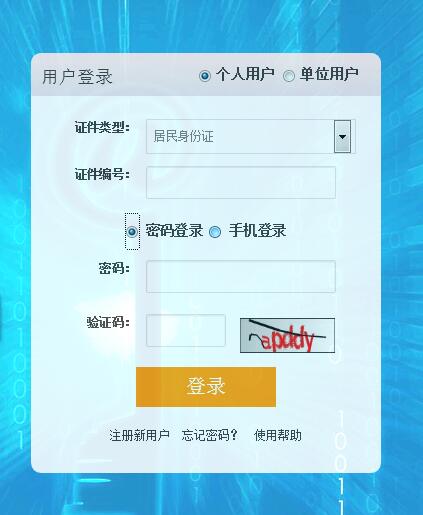The height and width of the screenshot is (515, 423).
Task: Open the 使用帮助 link
Action: (278, 435)
